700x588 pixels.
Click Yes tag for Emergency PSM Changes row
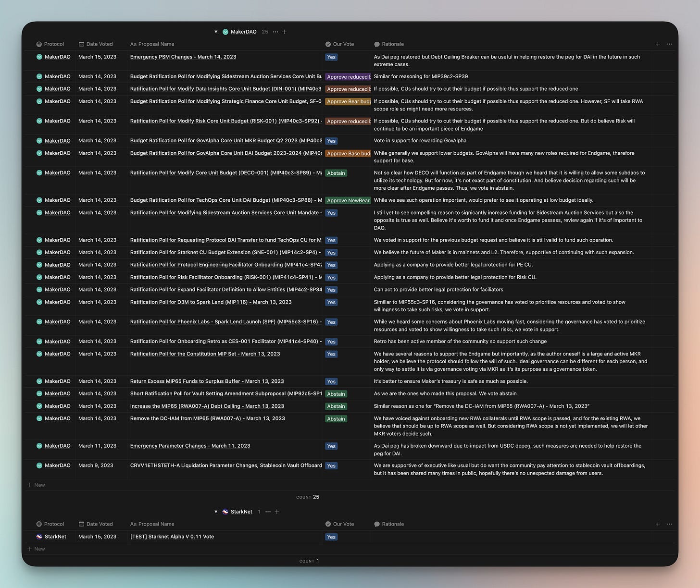click(331, 57)
